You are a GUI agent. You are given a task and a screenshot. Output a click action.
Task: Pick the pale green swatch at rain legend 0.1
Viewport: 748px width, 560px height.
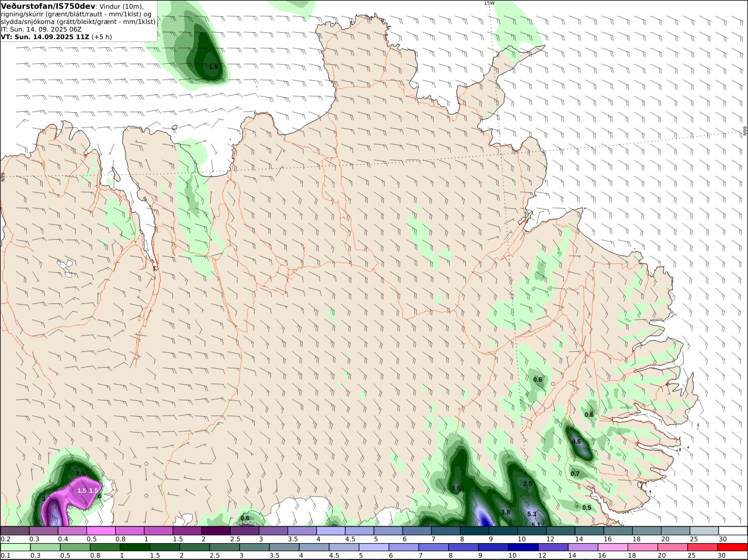[x=16, y=547]
